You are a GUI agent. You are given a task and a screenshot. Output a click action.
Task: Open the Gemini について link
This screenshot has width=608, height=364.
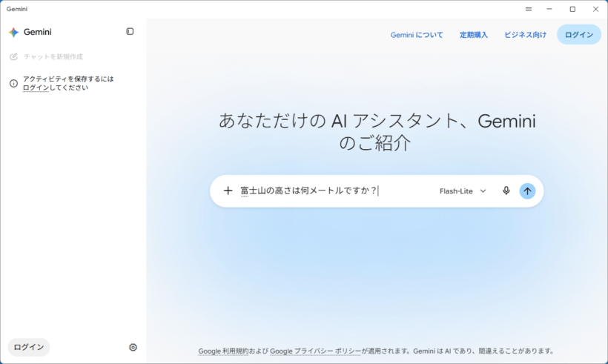coord(417,35)
